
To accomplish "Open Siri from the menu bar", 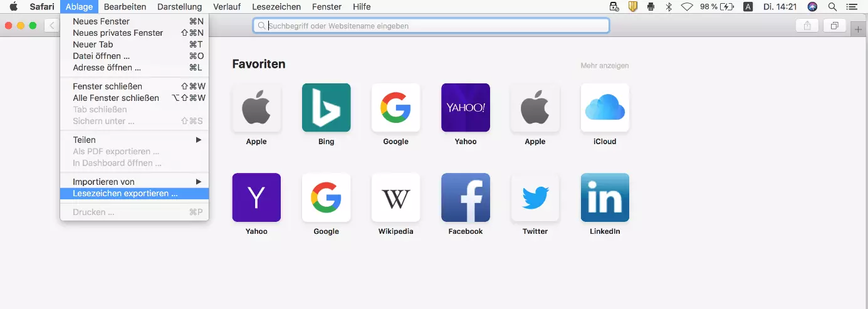I will point(813,7).
